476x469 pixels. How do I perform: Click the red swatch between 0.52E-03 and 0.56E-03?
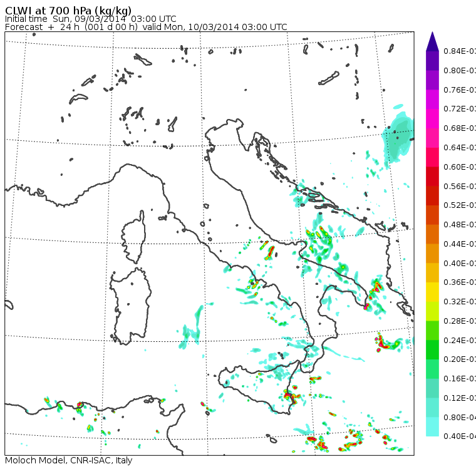(432, 196)
